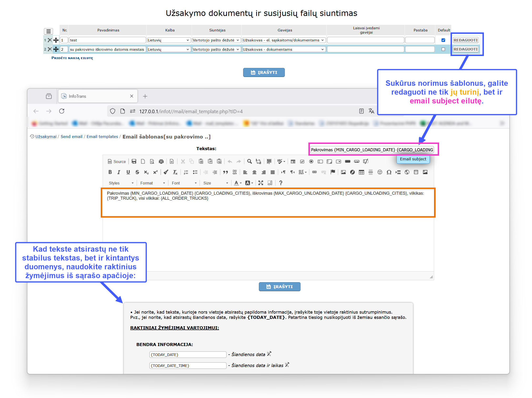Open a new browser tab with plus button
This screenshot has width=532, height=398.
(145, 96)
